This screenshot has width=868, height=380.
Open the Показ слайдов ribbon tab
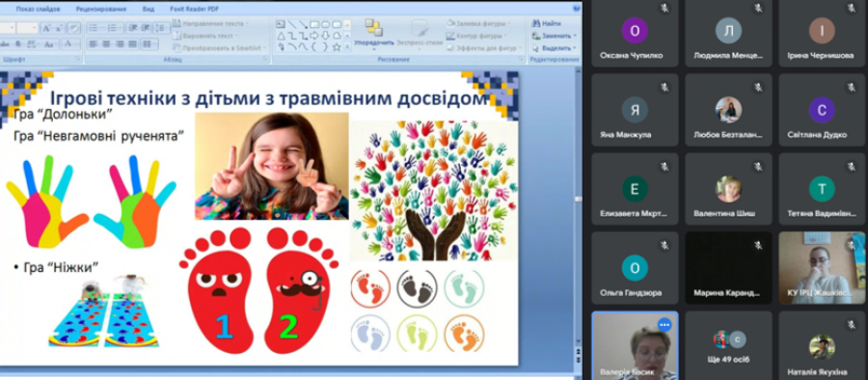click(x=39, y=10)
